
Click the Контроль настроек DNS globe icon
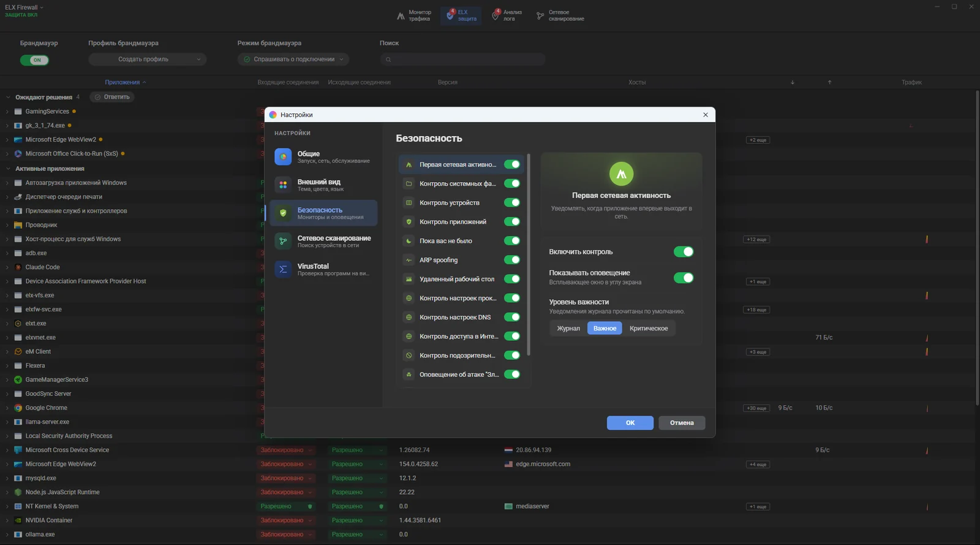point(409,318)
